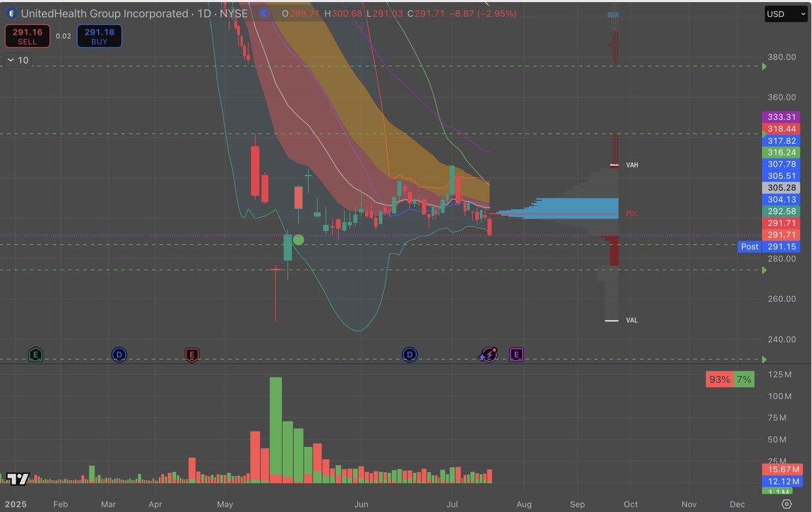This screenshot has width=812, height=512.
Task: Click the BUY 291.18 button
Action: (x=99, y=36)
